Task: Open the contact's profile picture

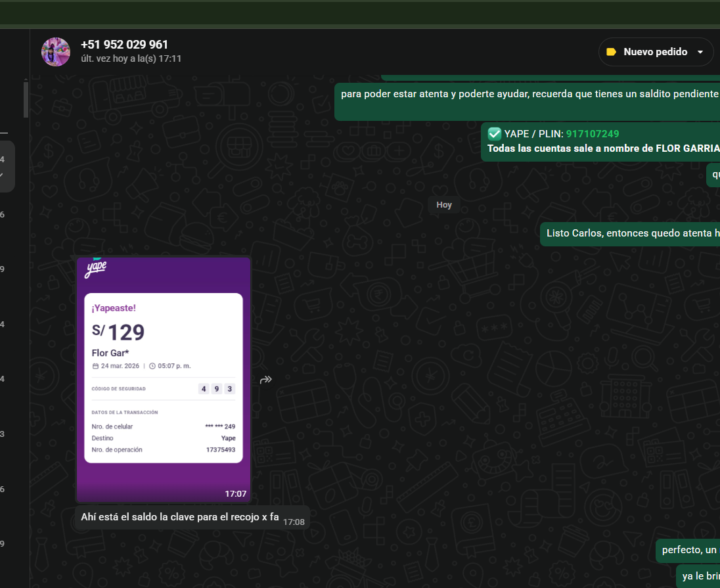Action: [56, 52]
